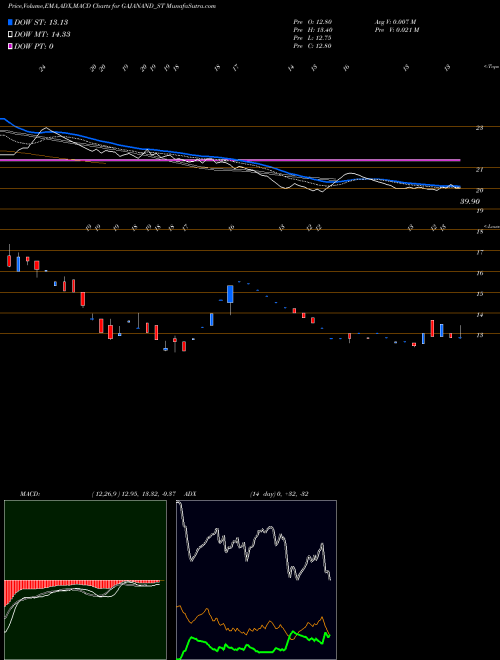Click the magenta DOW PT legend swatch
Screen dimensions: 500x660
(x=10, y=46)
